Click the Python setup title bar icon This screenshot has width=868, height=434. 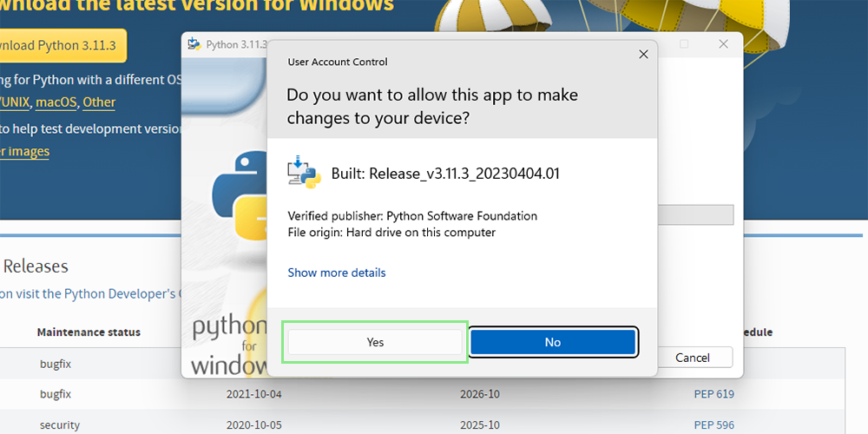pos(194,44)
